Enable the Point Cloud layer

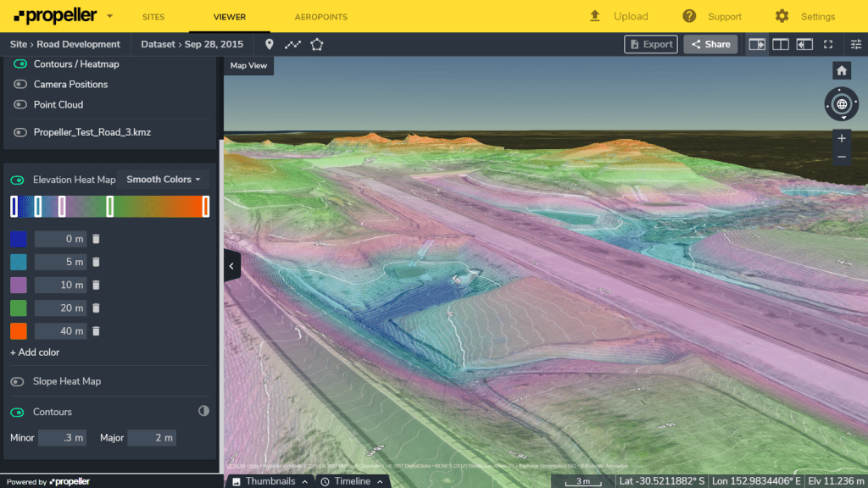19,104
